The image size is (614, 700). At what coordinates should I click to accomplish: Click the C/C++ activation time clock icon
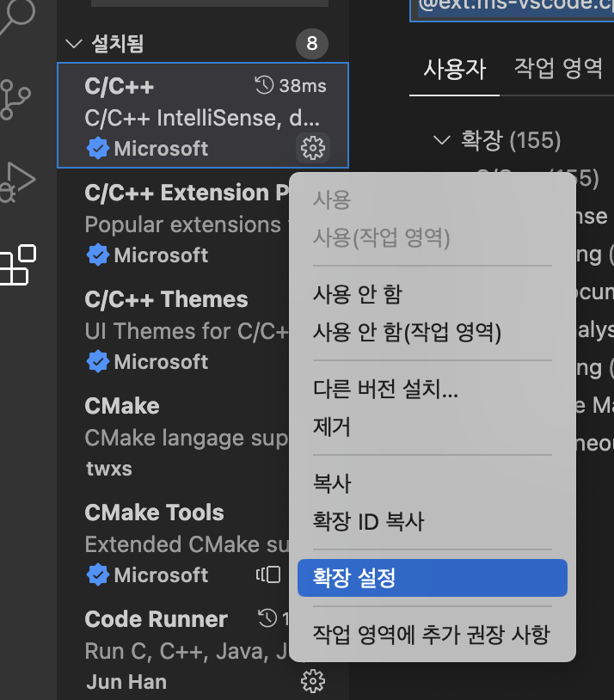pyautogui.click(x=264, y=85)
